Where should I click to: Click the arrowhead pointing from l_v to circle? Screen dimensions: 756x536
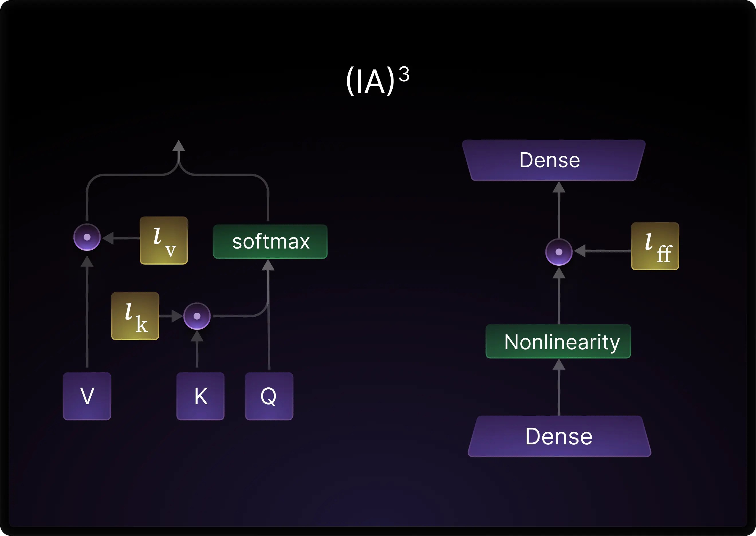coord(108,238)
